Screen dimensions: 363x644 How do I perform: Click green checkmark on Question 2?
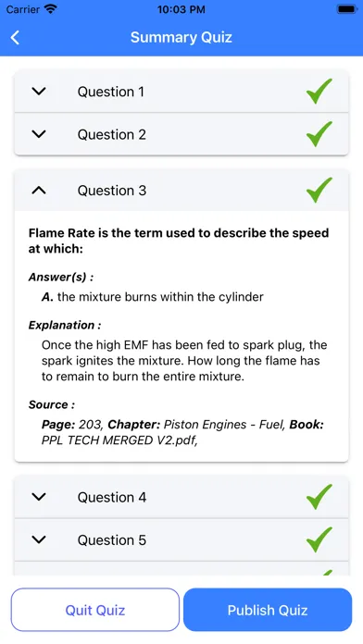point(319,134)
